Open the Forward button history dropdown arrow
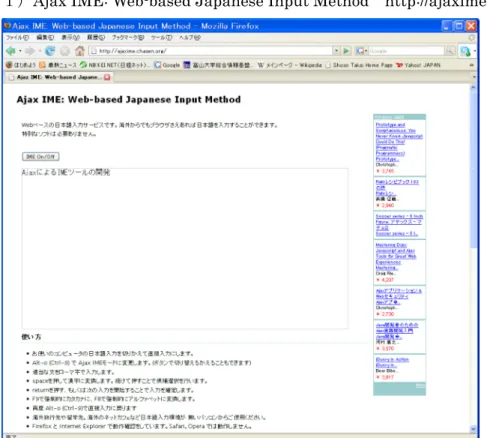The image size is (487, 438). click(x=39, y=51)
